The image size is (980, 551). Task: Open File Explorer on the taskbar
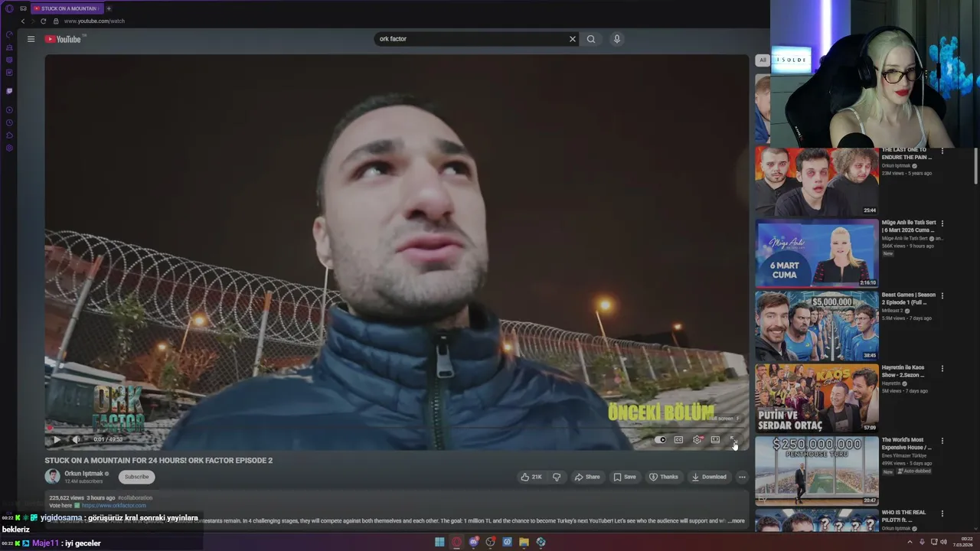pyautogui.click(x=524, y=542)
